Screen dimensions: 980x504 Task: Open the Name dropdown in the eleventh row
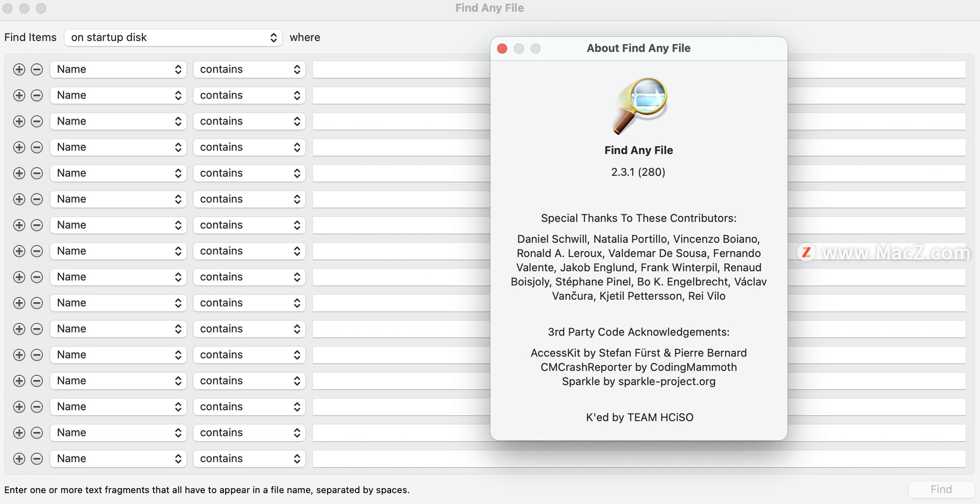(x=118, y=329)
